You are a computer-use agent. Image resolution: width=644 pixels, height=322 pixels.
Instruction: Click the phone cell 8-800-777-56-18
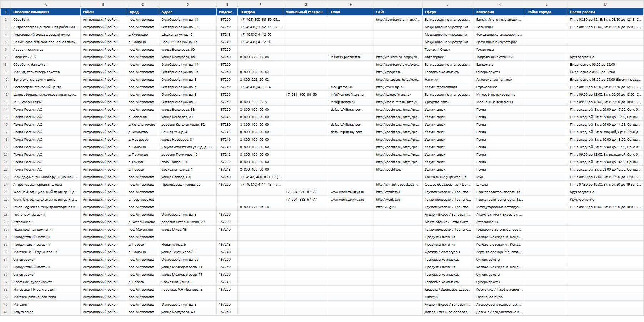click(260, 207)
